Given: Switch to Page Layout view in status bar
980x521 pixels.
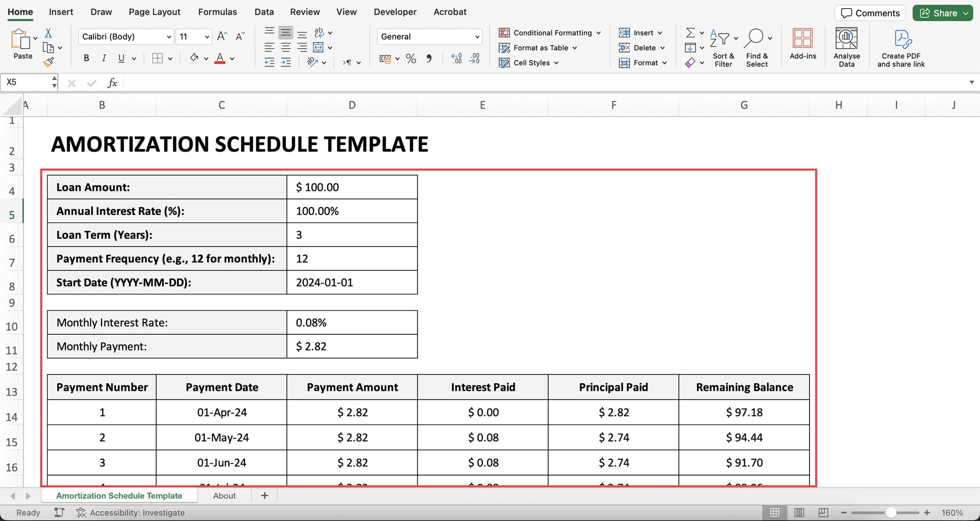Looking at the screenshot, I should click(x=799, y=512).
